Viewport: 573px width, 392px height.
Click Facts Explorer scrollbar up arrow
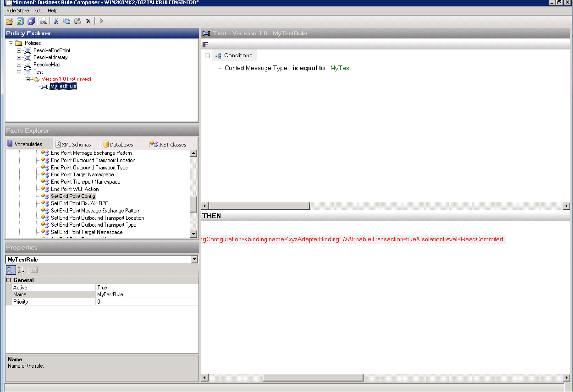[194, 153]
